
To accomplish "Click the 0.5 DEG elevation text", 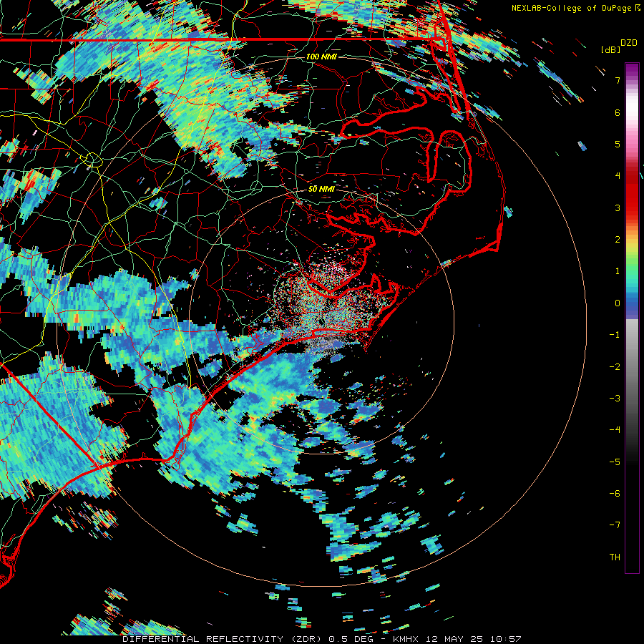I will pos(351,639).
